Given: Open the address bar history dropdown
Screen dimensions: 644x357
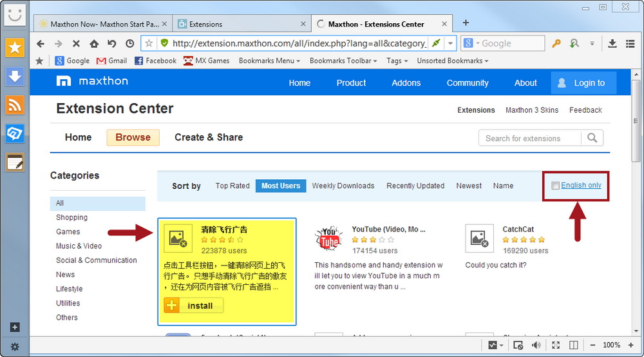Looking at the screenshot, I should [451, 43].
